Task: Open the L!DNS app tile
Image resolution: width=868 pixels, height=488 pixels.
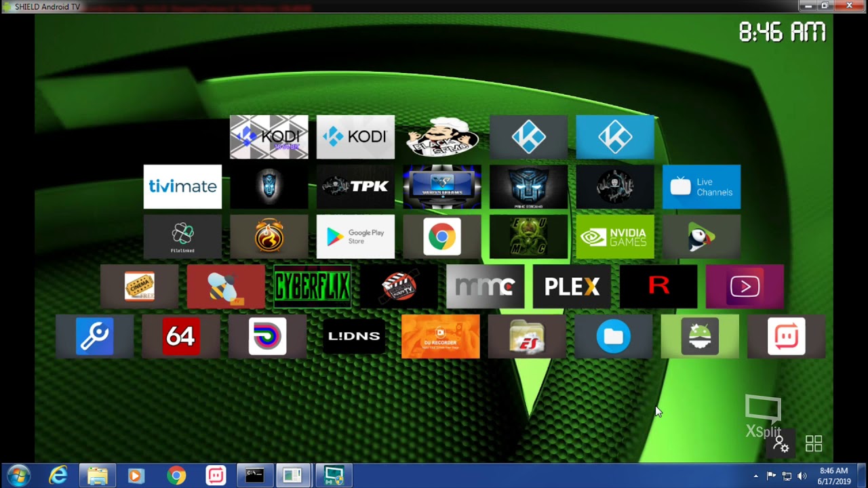Action: (354, 336)
